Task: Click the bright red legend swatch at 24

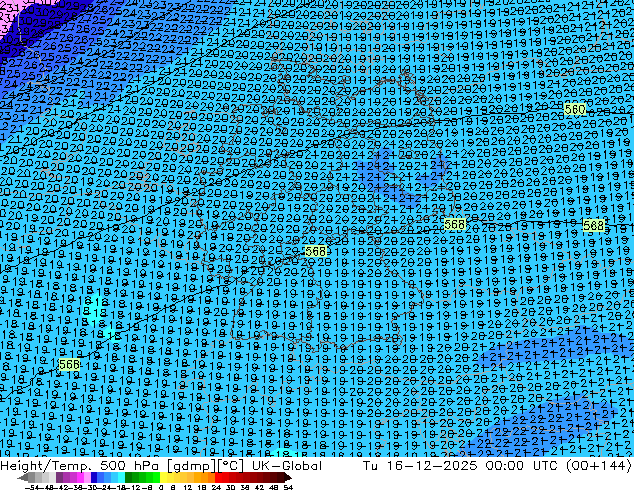Action: (218, 477)
